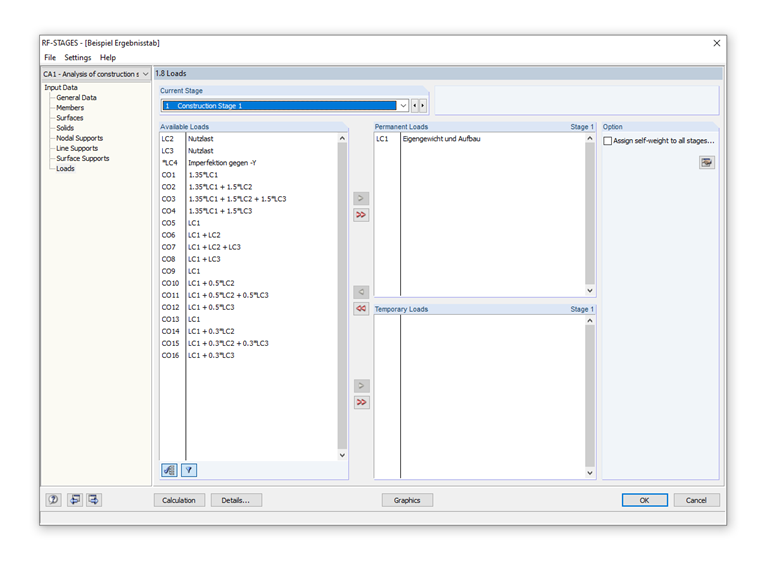This screenshot has width=760, height=570.
Task: Open the CA1 analysis case dropdown
Action: click(145, 74)
